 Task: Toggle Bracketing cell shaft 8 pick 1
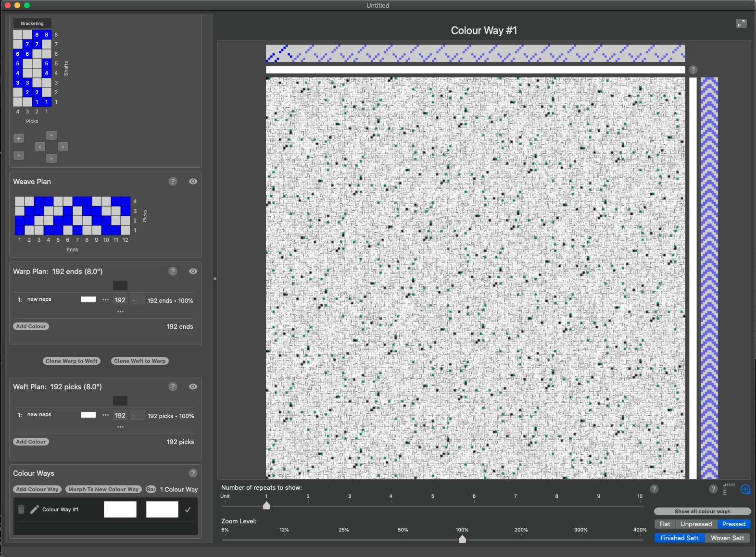pos(47,35)
